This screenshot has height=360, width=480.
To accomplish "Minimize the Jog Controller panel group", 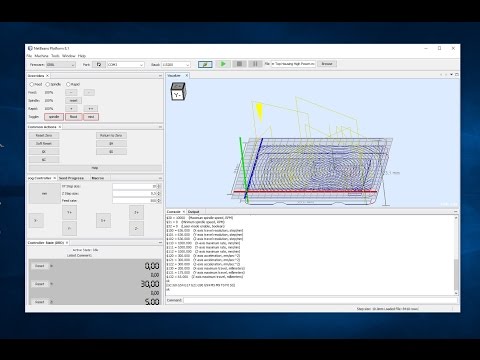I will click(x=160, y=178).
